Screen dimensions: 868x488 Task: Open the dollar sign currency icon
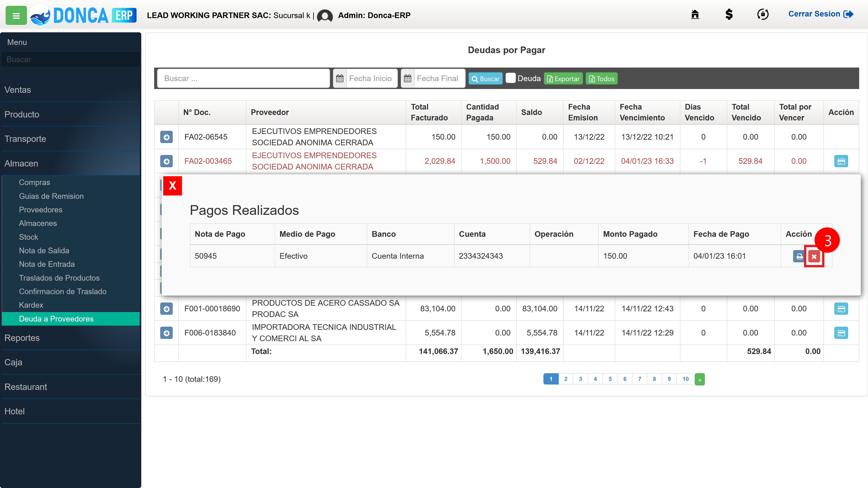pos(729,14)
